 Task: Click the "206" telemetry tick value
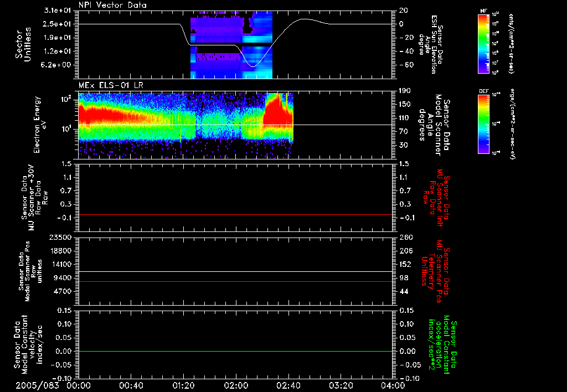pyautogui.click(x=406, y=251)
